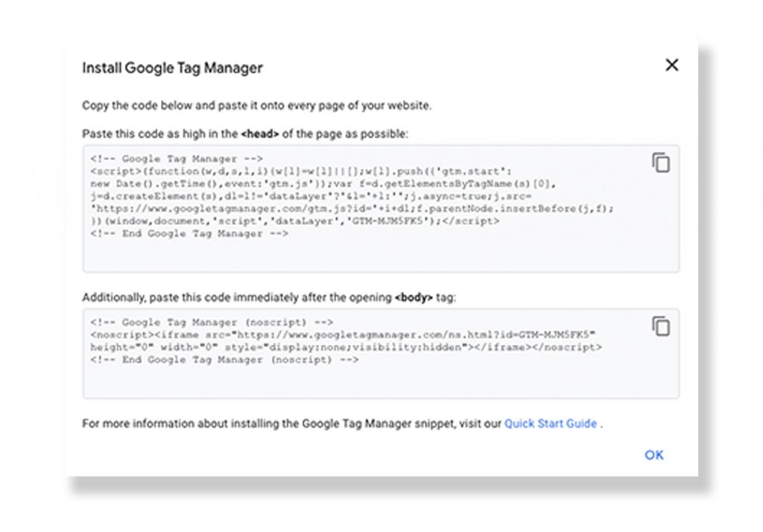Copy the head code snippet
Image resolution: width=763 pixels, height=532 pixels.
coord(661,162)
